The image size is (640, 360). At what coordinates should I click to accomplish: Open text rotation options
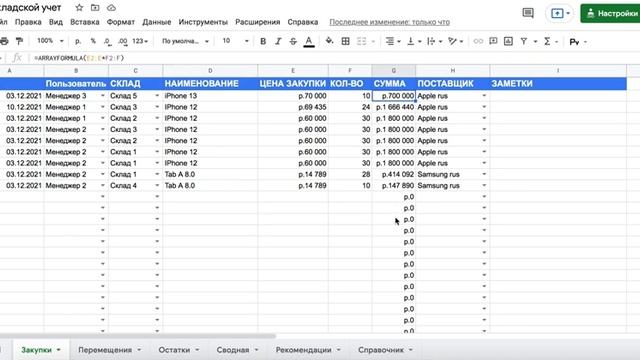(x=456, y=41)
